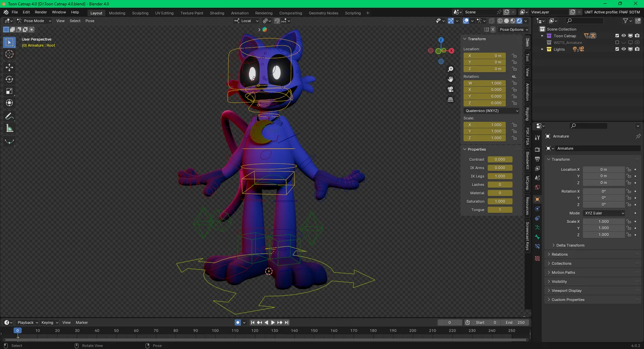The width and height of the screenshot is (644, 349).
Task: Enable WGTS_Armature collection checkbox
Action: pyautogui.click(x=617, y=42)
